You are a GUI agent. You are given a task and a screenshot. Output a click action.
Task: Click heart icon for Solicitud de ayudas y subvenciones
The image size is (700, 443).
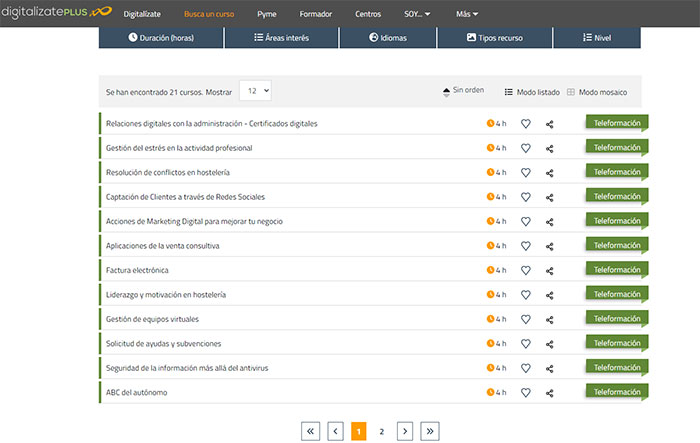click(x=526, y=344)
